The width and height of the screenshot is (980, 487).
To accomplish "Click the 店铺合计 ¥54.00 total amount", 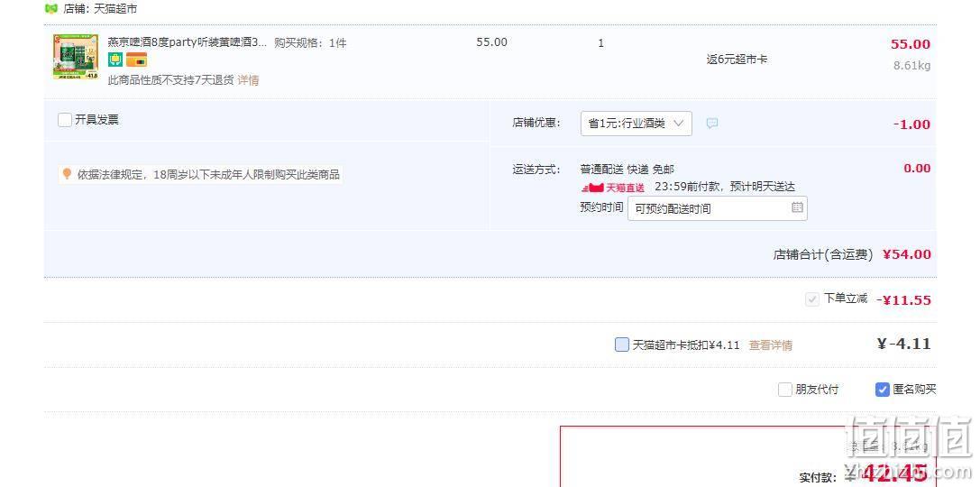I will tap(906, 254).
